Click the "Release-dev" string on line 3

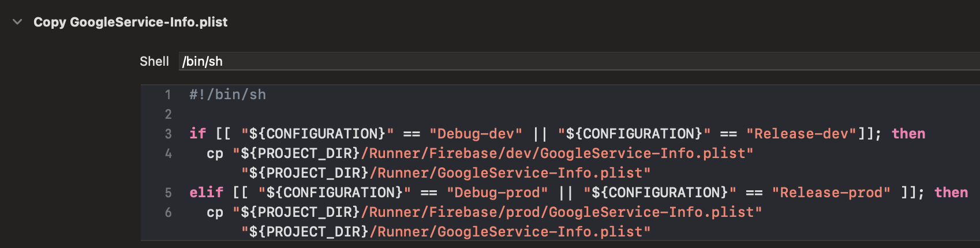[x=802, y=134]
